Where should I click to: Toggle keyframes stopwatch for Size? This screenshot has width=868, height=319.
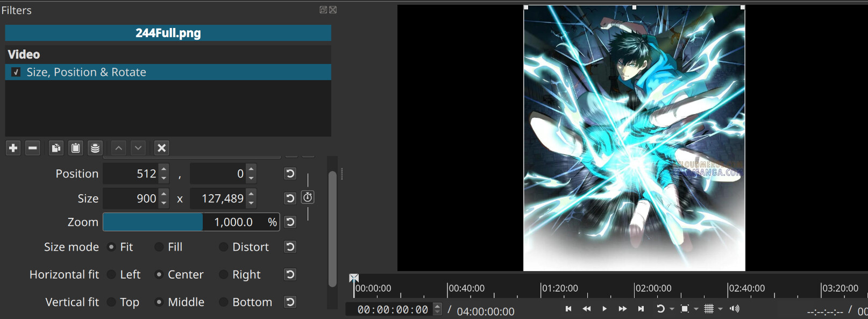tap(308, 197)
